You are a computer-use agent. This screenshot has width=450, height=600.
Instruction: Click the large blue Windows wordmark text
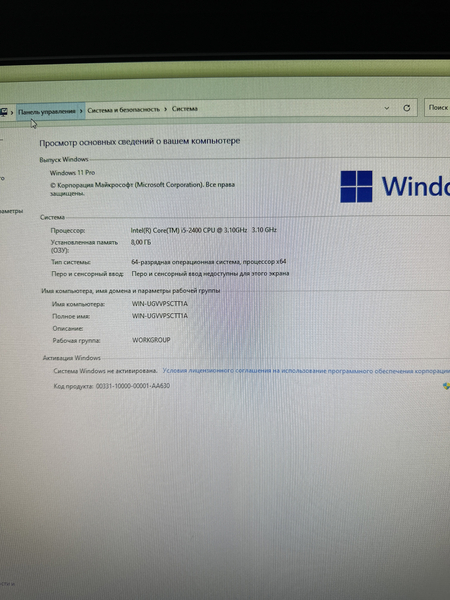coord(416,186)
